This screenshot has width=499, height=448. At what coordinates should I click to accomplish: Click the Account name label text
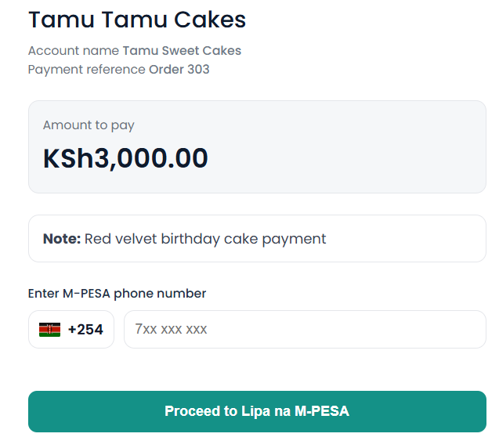[74, 51]
